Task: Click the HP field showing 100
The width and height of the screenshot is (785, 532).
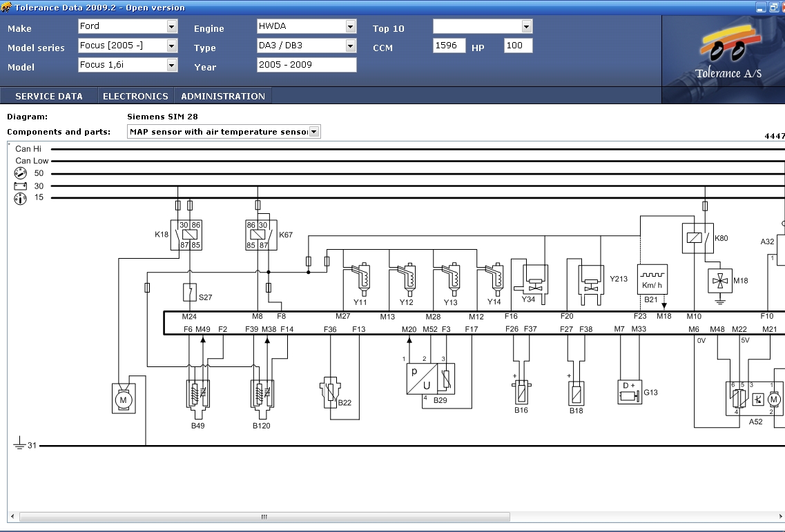Action: [519, 46]
